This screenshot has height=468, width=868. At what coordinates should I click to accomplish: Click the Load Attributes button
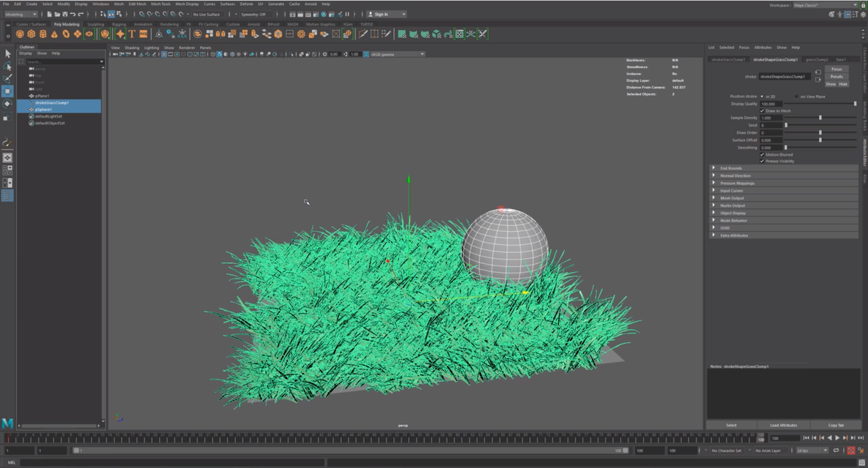tap(783, 425)
